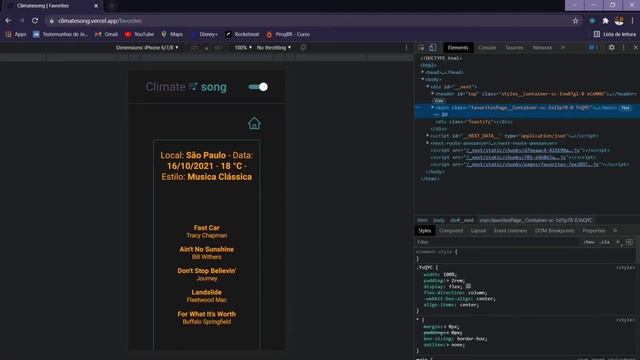
Task: Open the YouTube bookmark
Action: [139, 34]
